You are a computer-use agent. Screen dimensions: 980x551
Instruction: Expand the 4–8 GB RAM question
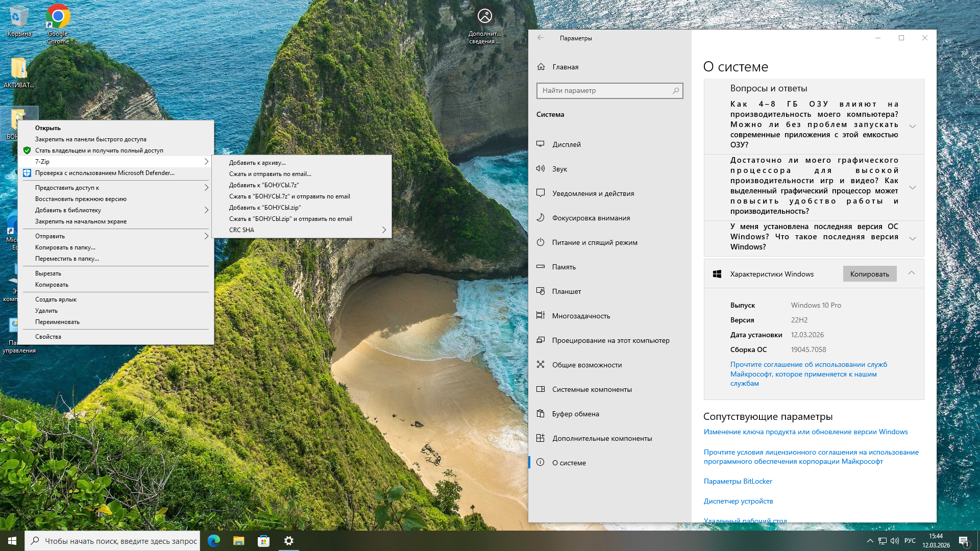912,126
